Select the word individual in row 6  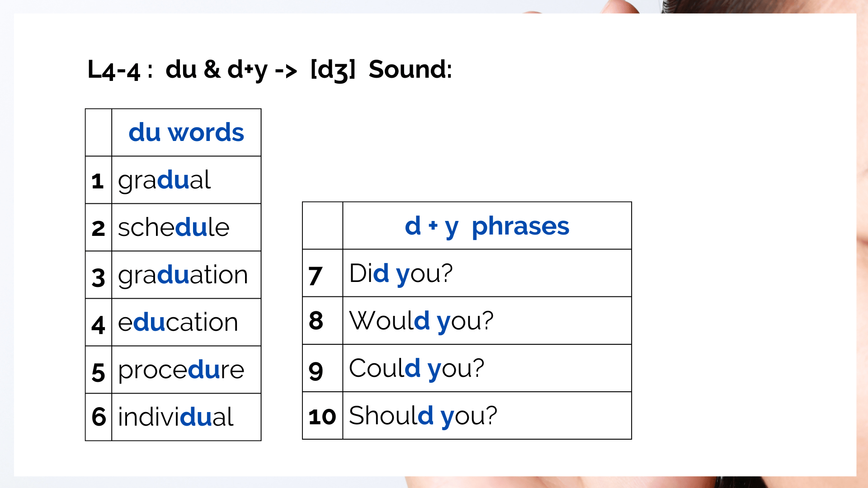[x=175, y=416]
